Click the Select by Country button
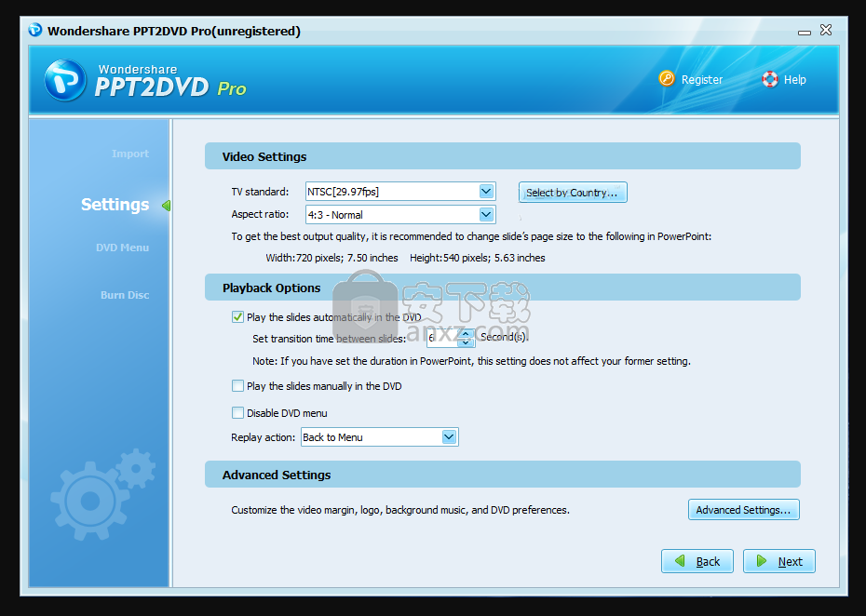The height and width of the screenshot is (616, 866). [x=573, y=192]
